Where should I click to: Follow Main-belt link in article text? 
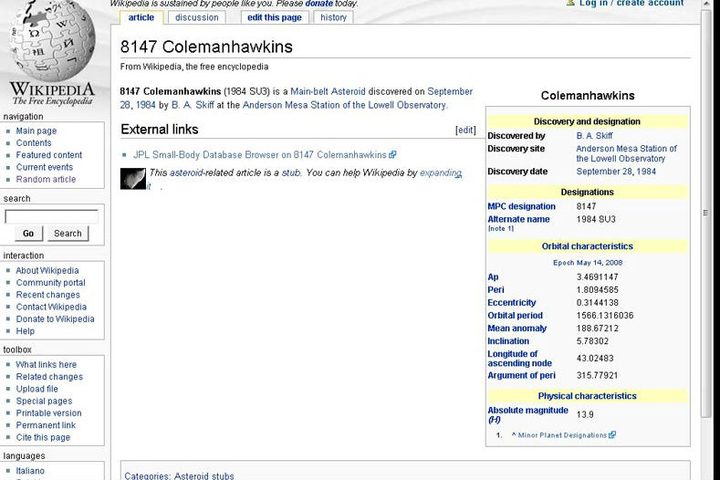309,91
